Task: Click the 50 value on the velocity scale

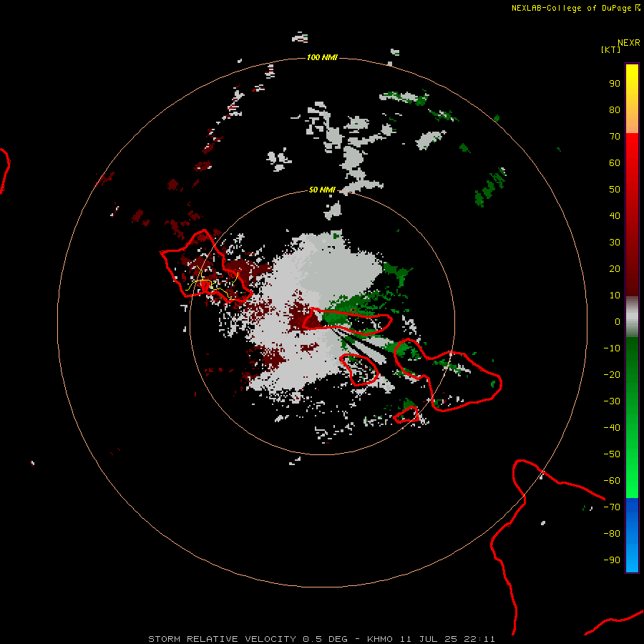Action: pos(615,190)
